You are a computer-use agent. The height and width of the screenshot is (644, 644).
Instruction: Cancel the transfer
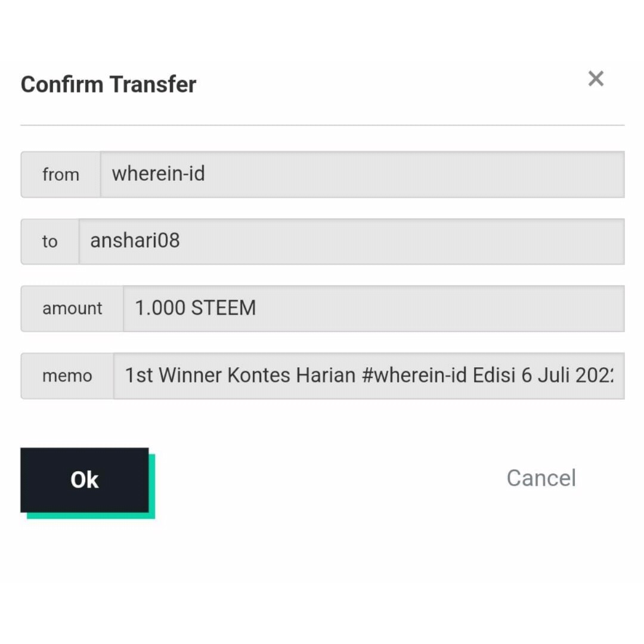[x=541, y=478]
